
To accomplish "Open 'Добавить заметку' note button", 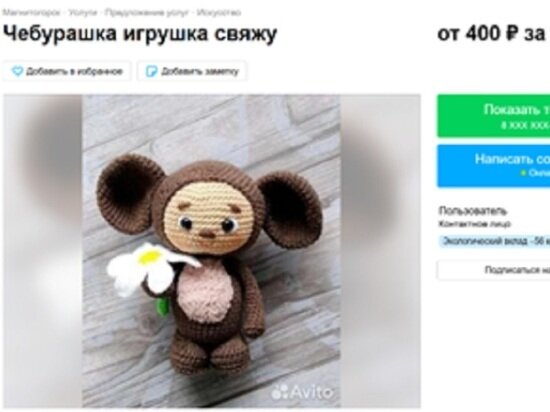I will (192, 71).
